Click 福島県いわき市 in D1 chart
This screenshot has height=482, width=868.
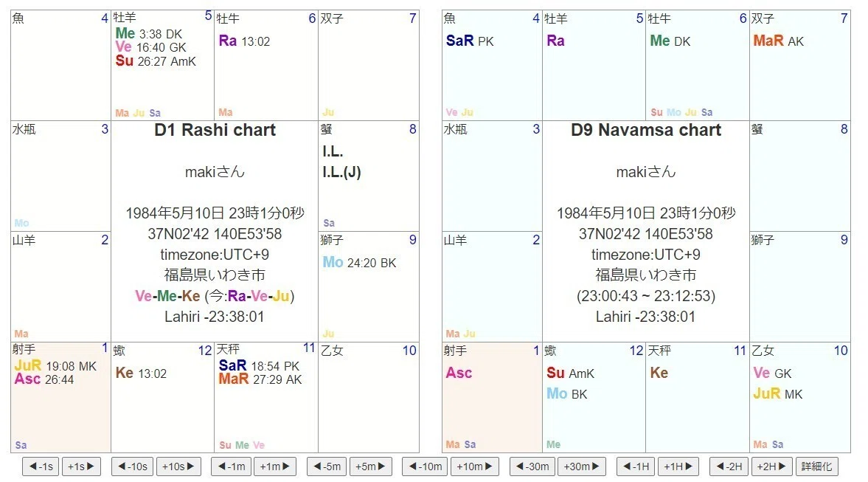coord(215,275)
